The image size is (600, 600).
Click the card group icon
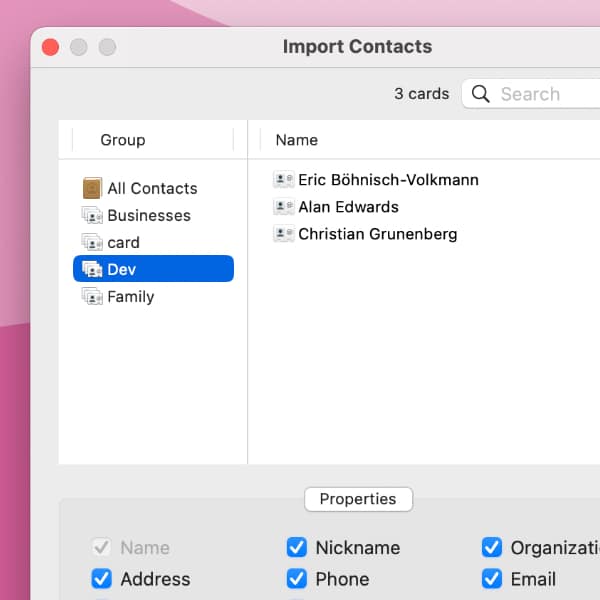(92, 243)
